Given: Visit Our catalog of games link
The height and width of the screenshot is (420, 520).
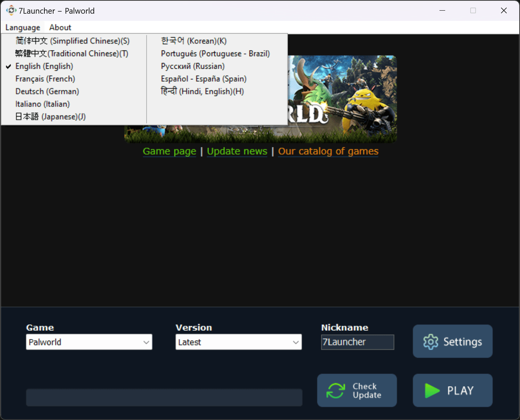Looking at the screenshot, I should [328, 151].
